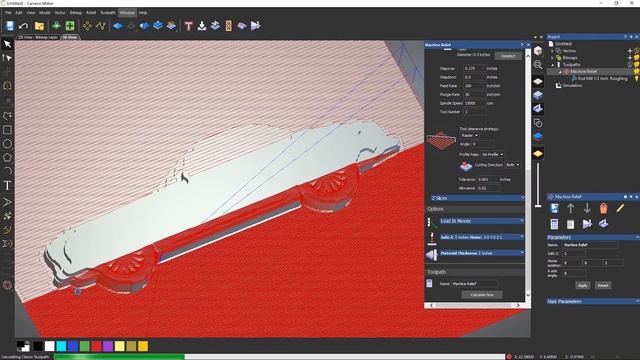The height and width of the screenshot is (360, 640).
Task: Select the Text tool in the left toolbar
Action: [7, 186]
